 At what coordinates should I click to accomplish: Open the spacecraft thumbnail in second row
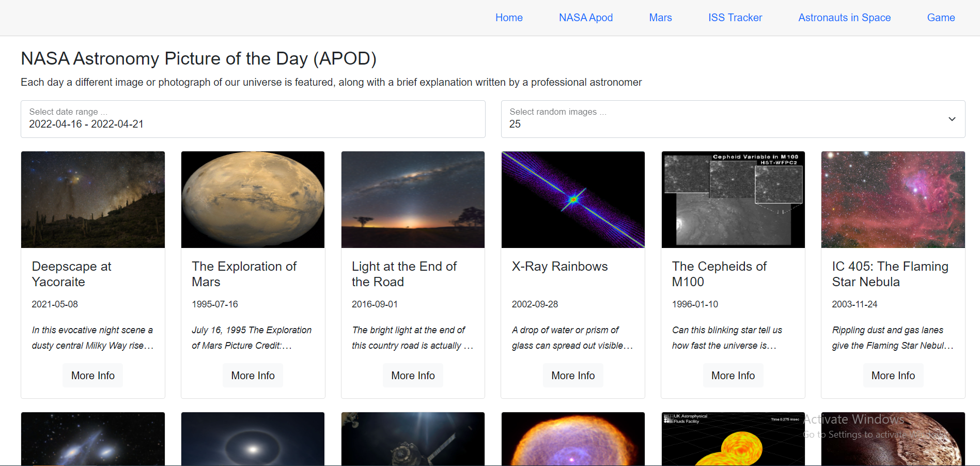pyautogui.click(x=413, y=439)
